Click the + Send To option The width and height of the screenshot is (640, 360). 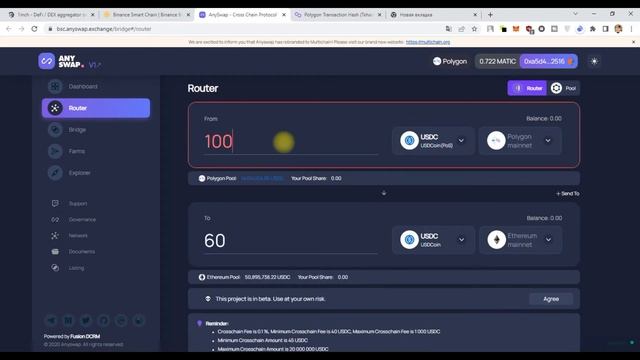[x=568, y=193]
